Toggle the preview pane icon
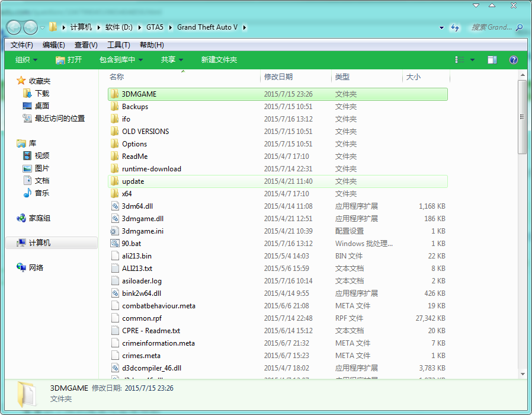 coord(492,60)
